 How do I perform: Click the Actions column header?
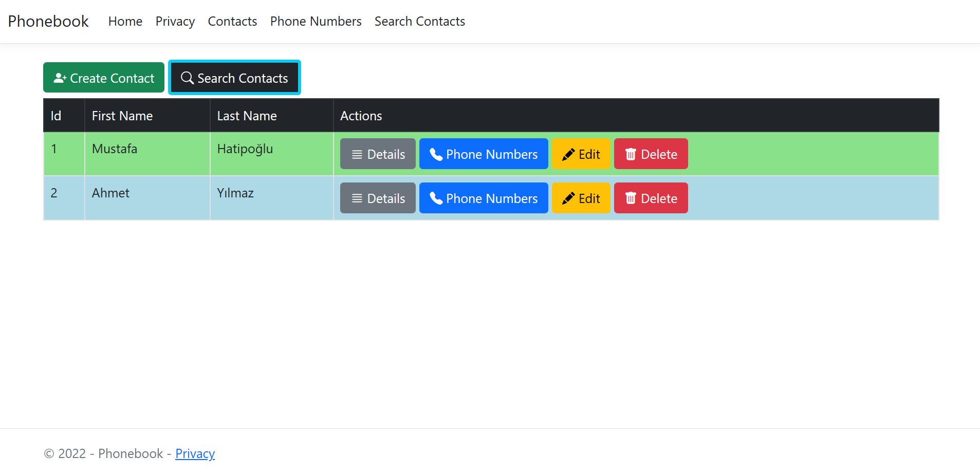click(x=636, y=116)
